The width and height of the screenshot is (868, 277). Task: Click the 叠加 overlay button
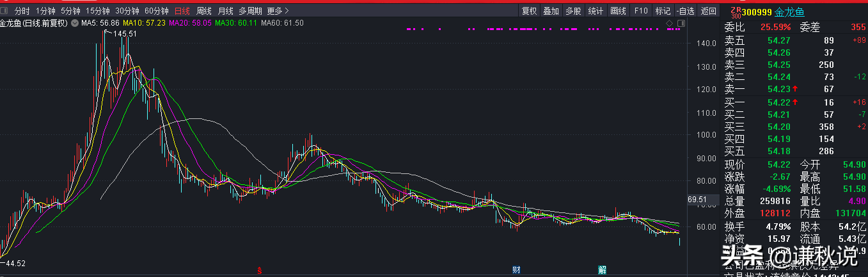(x=551, y=11)
